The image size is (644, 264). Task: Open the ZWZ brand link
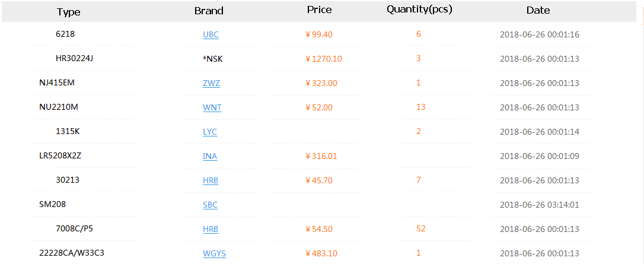211,83
